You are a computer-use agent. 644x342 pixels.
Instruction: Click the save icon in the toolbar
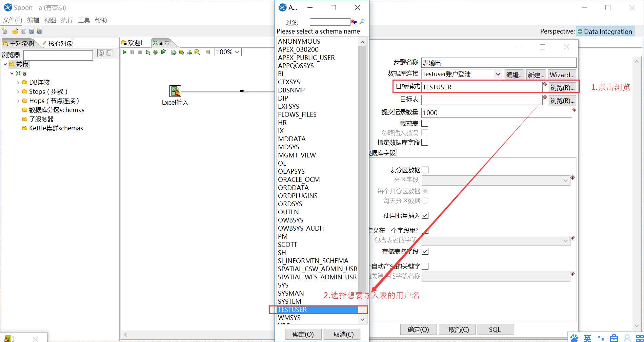pos(32,31)
